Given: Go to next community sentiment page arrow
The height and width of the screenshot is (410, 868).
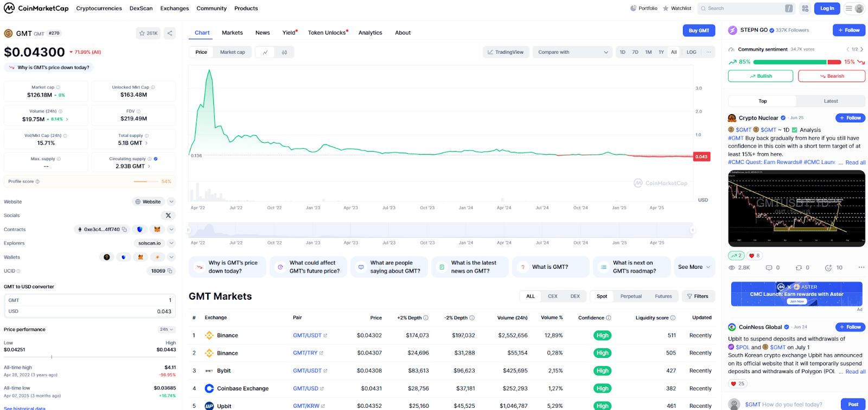Looking at the screenshot, I should click(x=861, y=49).
